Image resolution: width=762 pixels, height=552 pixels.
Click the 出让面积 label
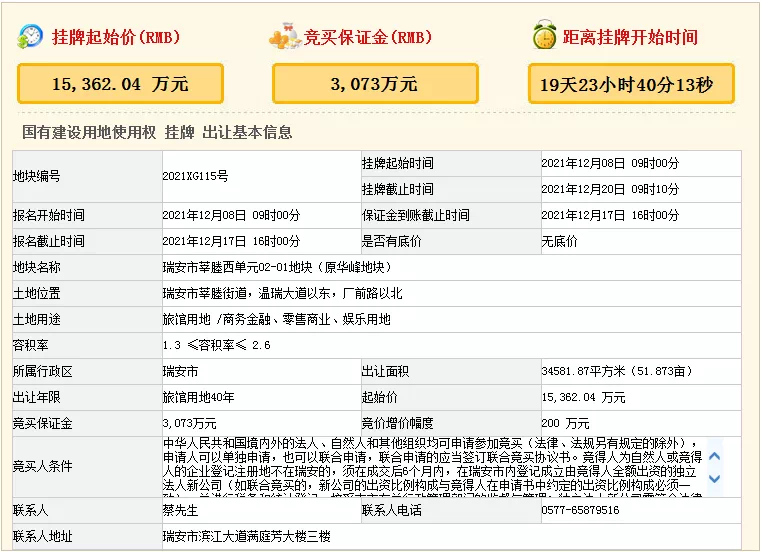[385, 371]
